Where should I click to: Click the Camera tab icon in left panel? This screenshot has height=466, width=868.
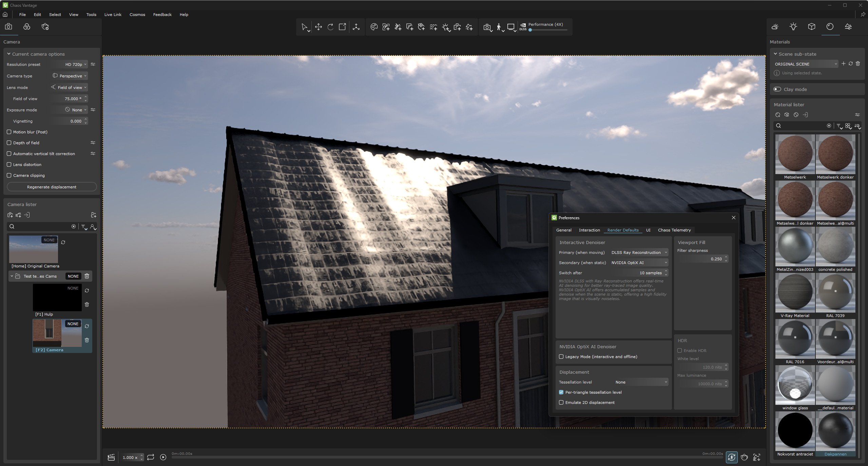coord(8,27)
